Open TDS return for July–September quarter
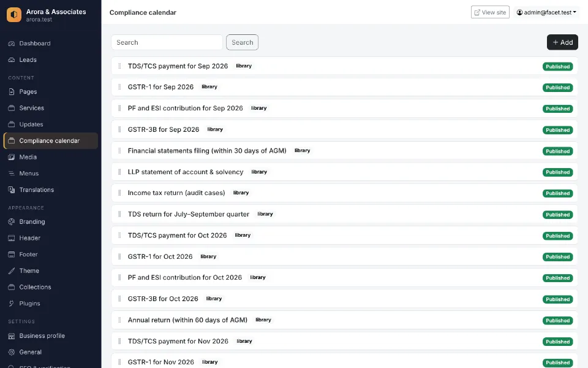Screen dimensions: 588x368 pos(189,214)
